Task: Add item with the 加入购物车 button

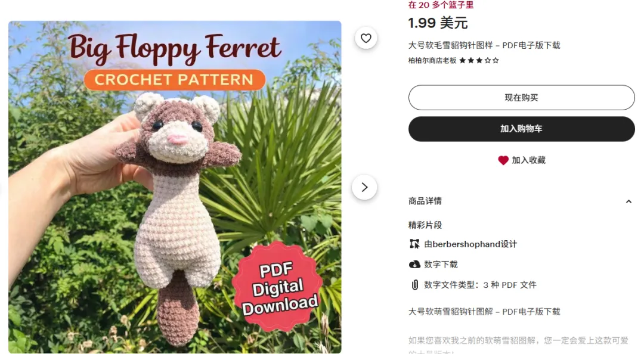Action: click(521, 129)
